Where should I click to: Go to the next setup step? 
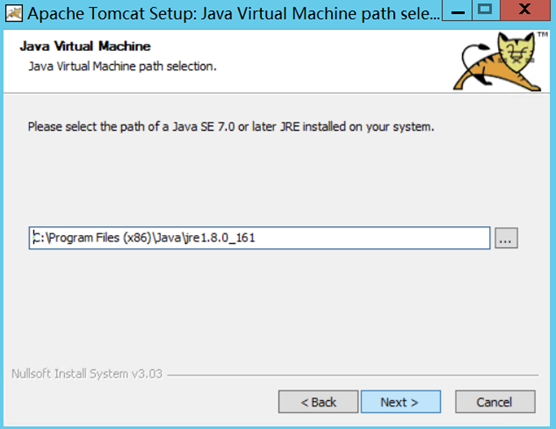coord(401,402)
